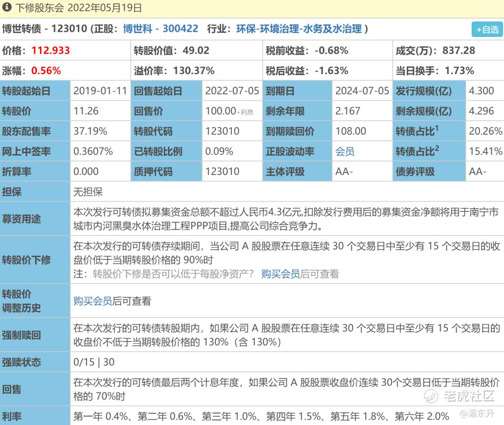The image size is (504, 425).
Task: Click the 回售 row header
Action: click(35, 389)
